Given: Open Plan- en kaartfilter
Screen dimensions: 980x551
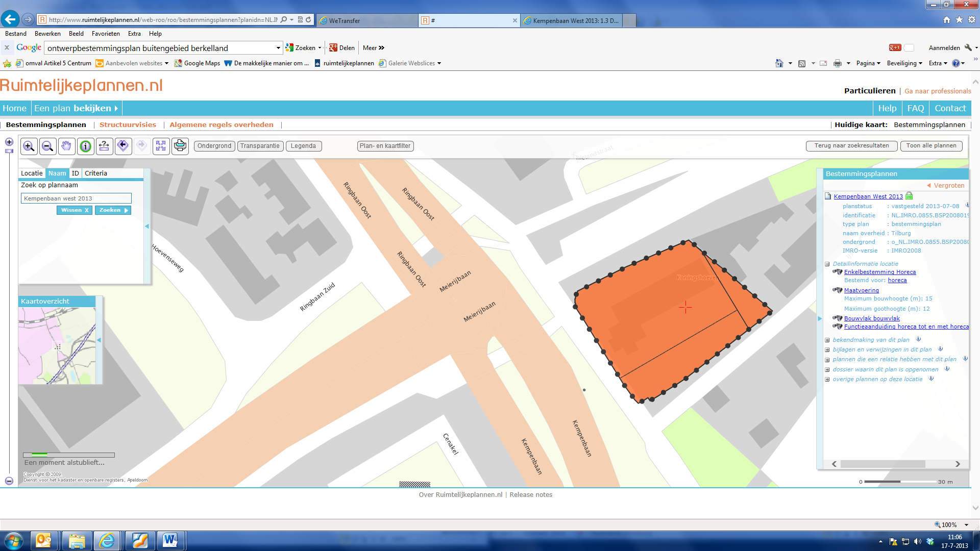Looking at the screenshot, I should (x=385, y=146).
